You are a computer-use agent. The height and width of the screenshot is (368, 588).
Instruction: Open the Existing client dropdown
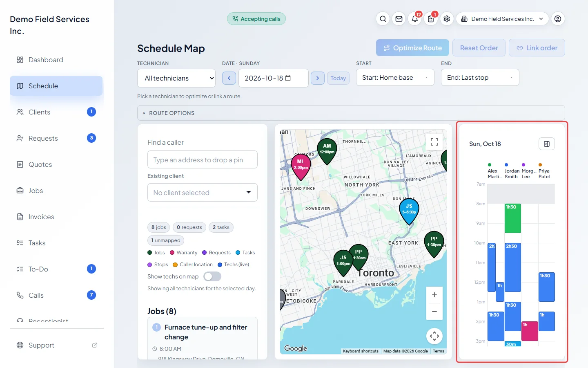(203, 193)
